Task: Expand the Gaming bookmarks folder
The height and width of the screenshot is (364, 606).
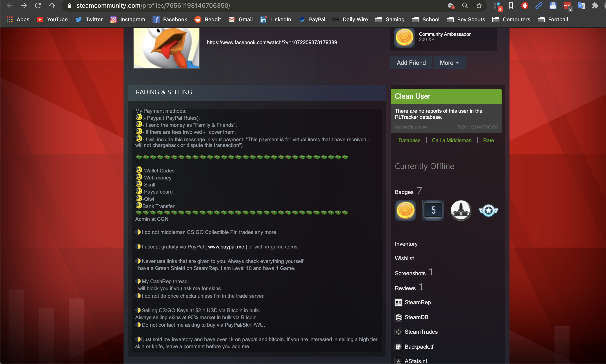Action: coord(390,19)
